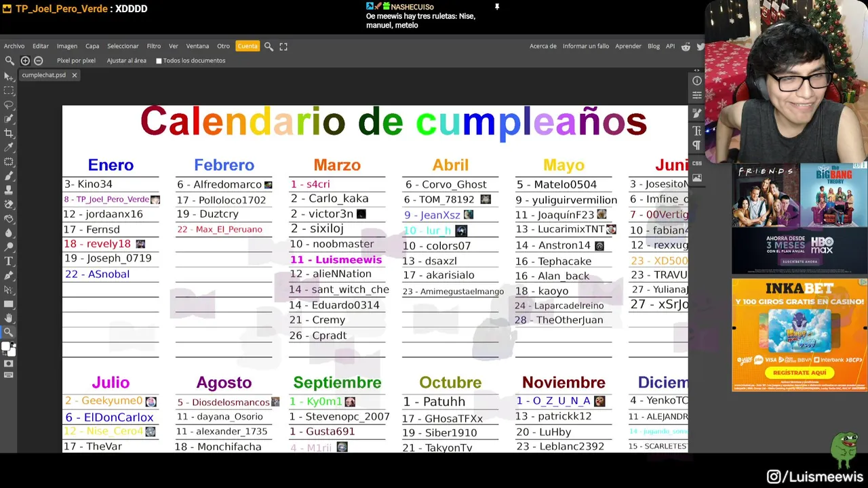Select the Brush tool in left toolbar
The height and width of the screenshot is (488, 868).
point(9,176)
